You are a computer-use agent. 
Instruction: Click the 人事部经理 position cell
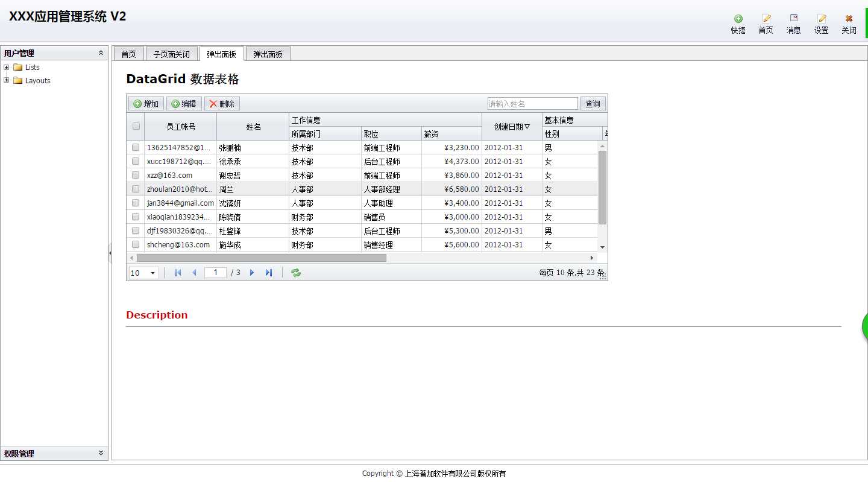coord(391,189)
